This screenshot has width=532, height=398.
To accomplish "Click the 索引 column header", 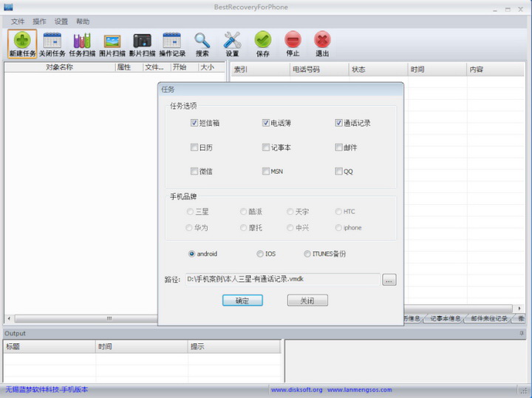I will coord(260,70).
